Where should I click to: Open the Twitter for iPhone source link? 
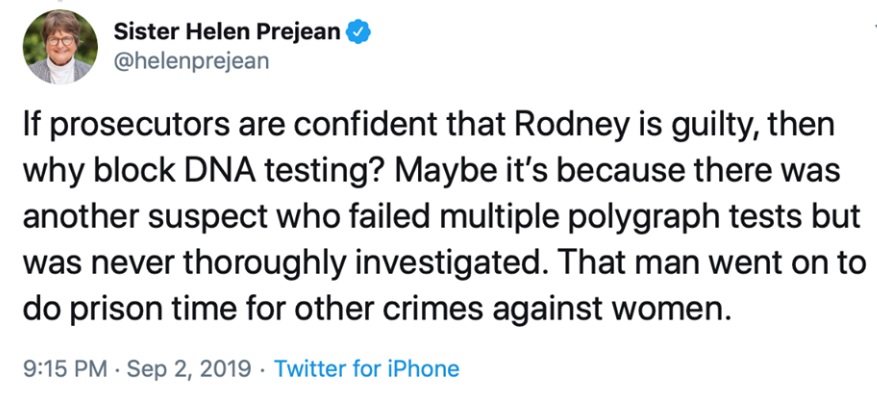366,369
